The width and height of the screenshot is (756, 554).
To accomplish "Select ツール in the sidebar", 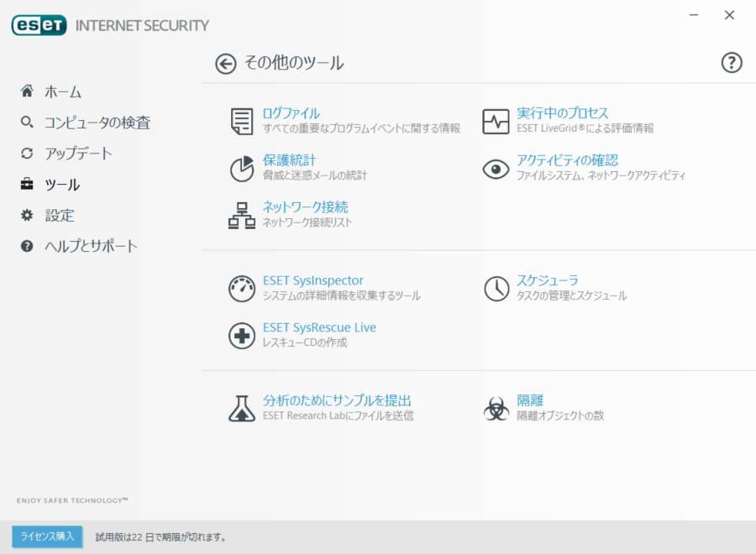I will pos(62,185).
